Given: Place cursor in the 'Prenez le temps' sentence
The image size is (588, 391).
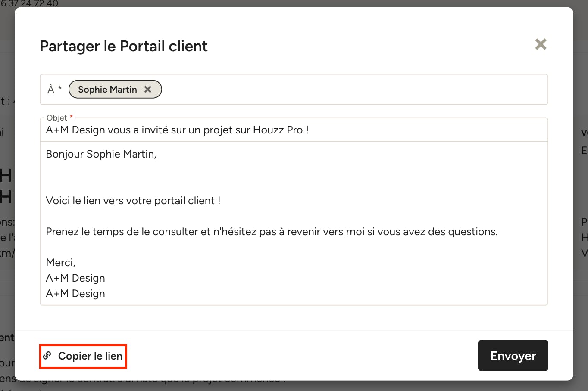Looking at the screenshot, I should (272, 232).
